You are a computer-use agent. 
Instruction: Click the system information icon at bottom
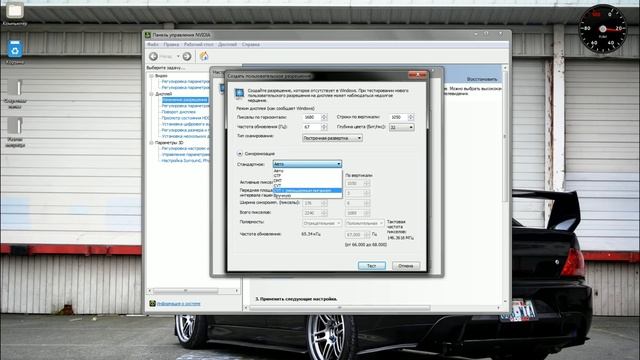[152, 303]
